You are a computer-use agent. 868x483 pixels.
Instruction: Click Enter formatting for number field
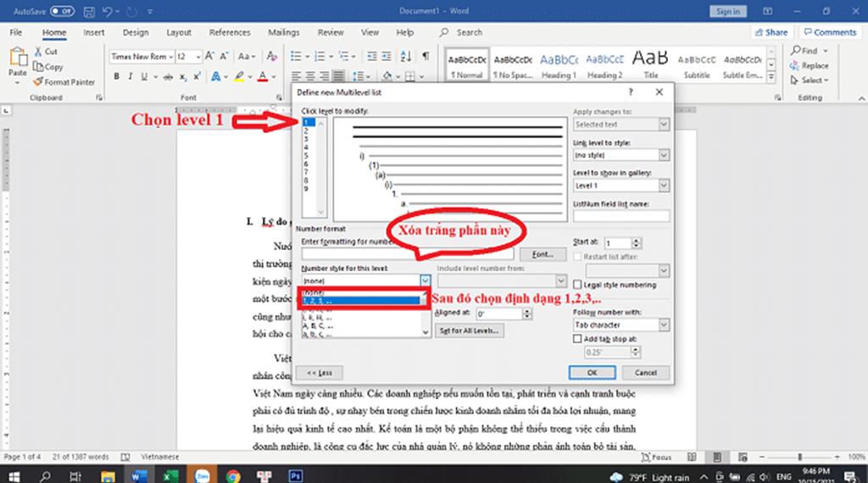[x=408, y=254]
